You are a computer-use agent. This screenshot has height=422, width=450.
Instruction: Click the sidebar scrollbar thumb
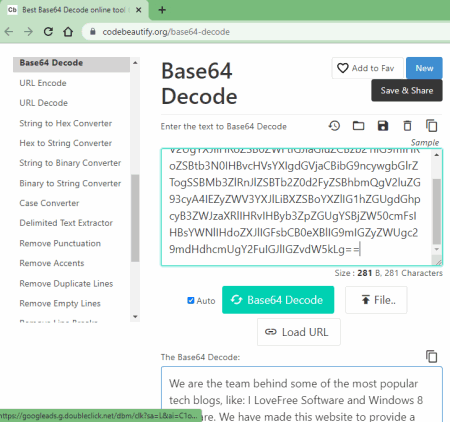135,218
